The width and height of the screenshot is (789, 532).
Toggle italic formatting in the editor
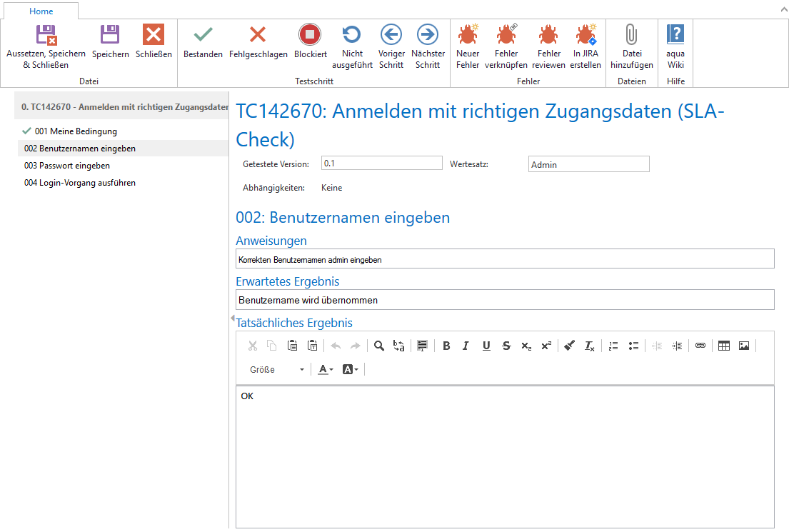[x=466, y=346]
